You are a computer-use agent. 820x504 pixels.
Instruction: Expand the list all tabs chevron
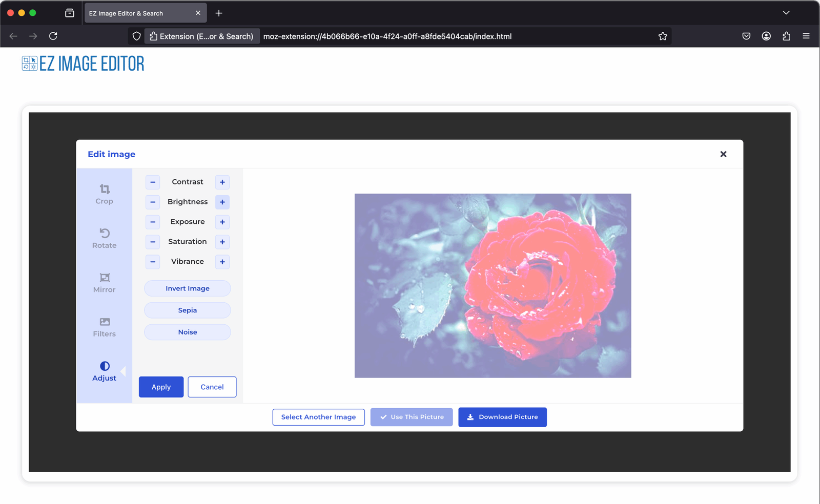coord(786,13)
